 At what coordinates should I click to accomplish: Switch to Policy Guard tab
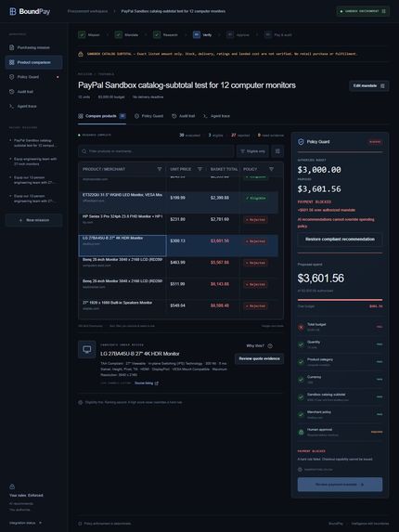tap(148, 116)
